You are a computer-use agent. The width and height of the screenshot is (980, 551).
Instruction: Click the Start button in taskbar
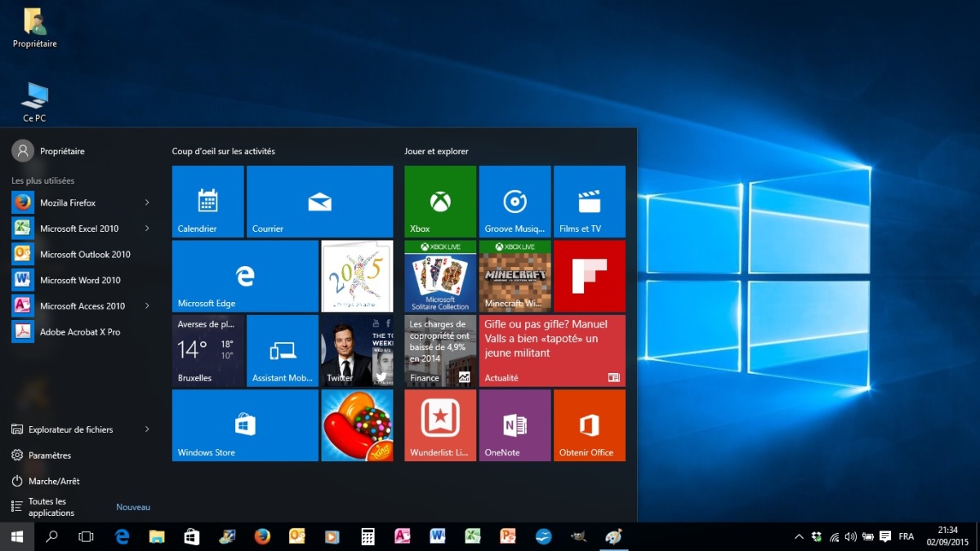[16, 536]
